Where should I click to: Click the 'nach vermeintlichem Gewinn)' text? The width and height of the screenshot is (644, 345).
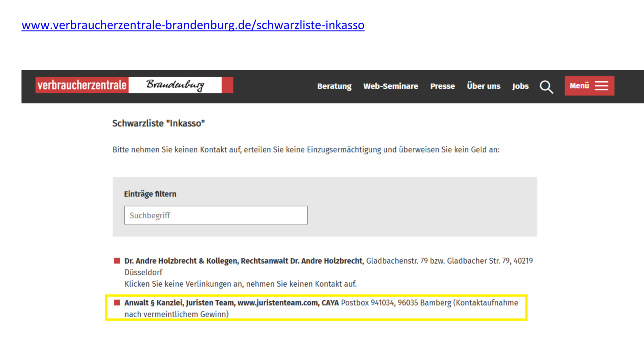click(x=176, y=314)
